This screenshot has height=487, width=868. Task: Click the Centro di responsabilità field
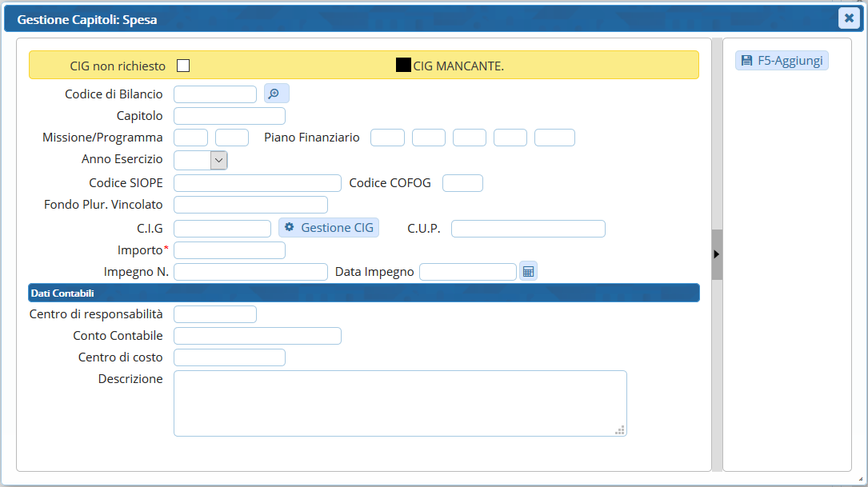pos(214,314)
